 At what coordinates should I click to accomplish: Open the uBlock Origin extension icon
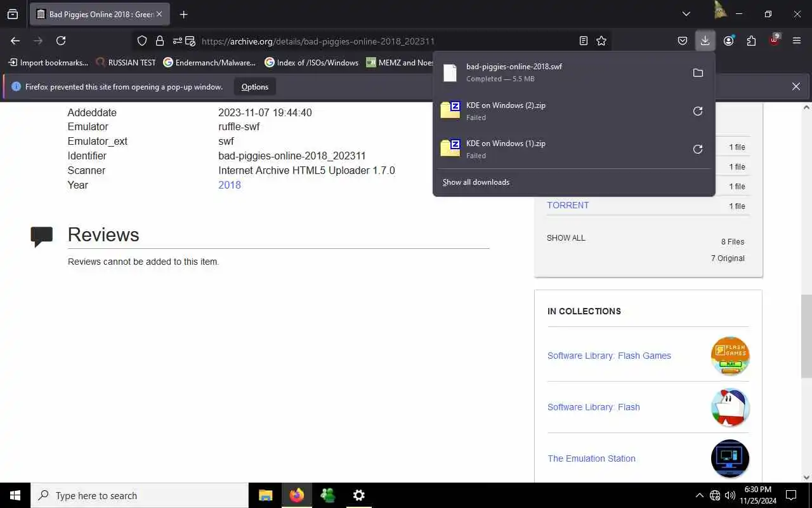(x=774, y=40)
